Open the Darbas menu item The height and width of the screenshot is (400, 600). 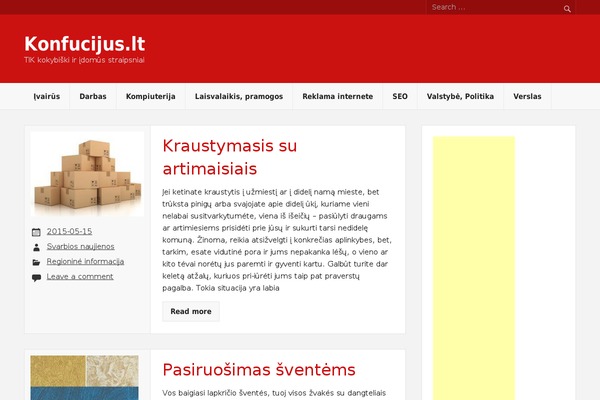coord(93,96)
